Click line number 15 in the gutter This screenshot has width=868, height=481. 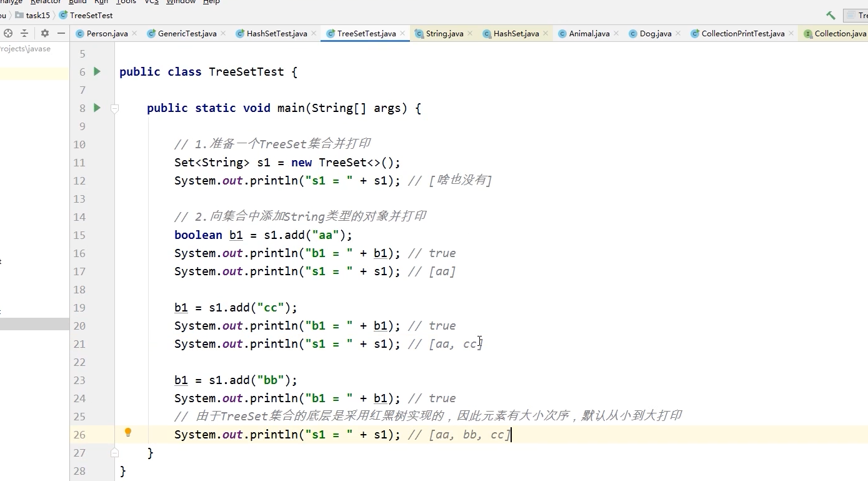click(x=79, y=235)
